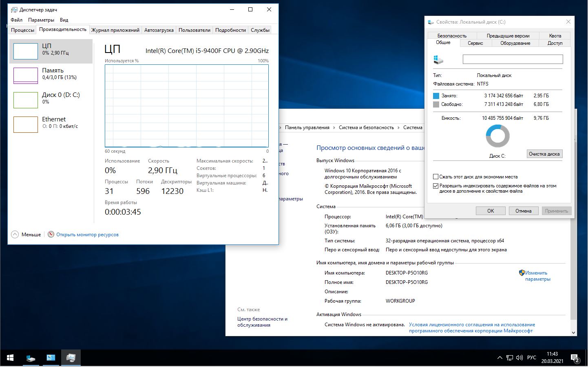
Task: Enable Сжать этот диск checkbox
Action: [435, 177]
